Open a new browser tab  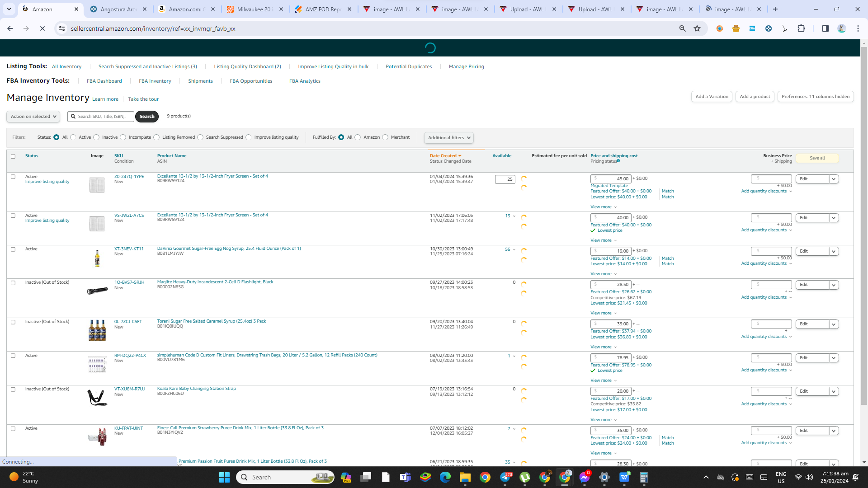(775, 9)
